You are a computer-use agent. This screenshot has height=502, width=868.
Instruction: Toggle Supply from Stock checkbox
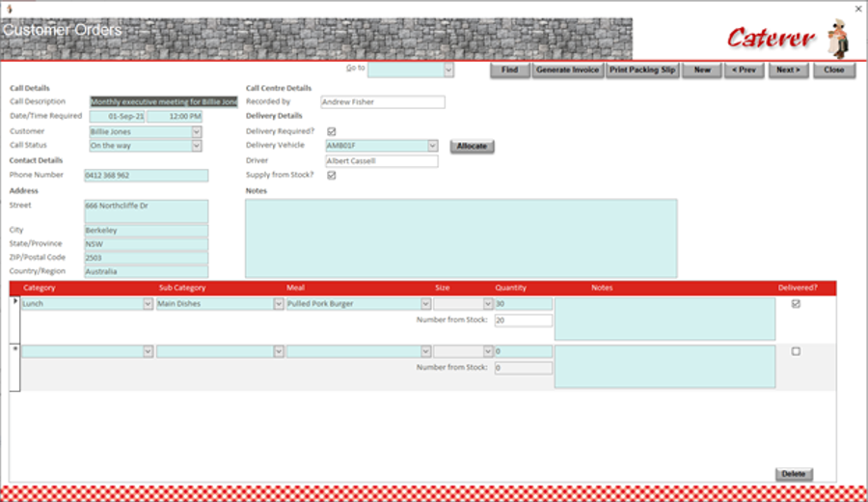coord(332,175)
